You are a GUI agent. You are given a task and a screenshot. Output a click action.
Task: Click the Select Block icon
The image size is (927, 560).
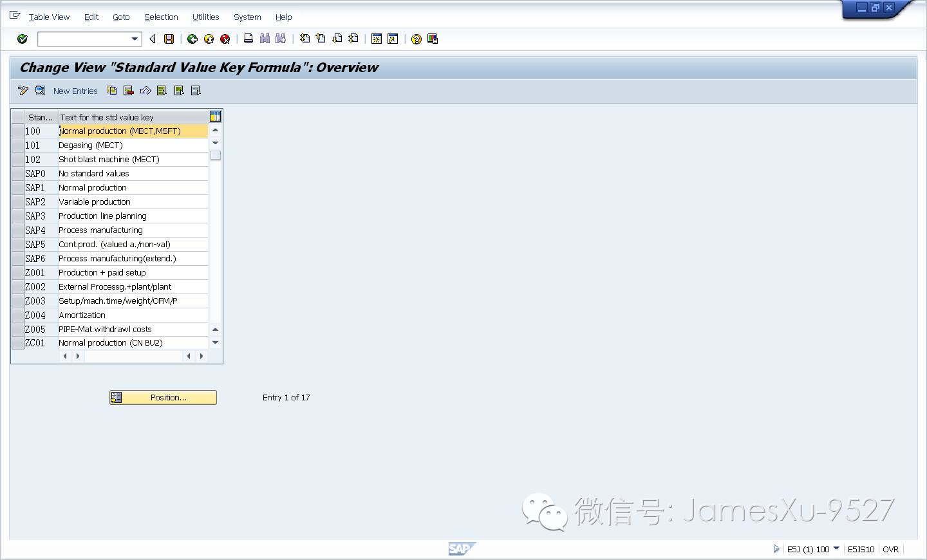point(179,91)
